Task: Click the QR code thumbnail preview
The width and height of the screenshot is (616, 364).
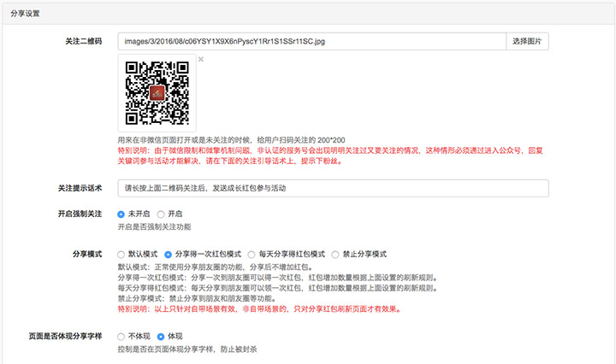Action: tap(157, 93)
